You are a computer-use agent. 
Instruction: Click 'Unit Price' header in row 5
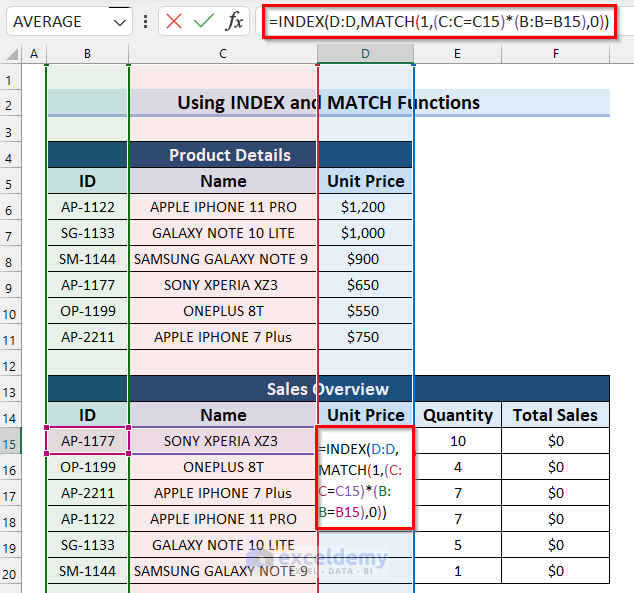365,181
